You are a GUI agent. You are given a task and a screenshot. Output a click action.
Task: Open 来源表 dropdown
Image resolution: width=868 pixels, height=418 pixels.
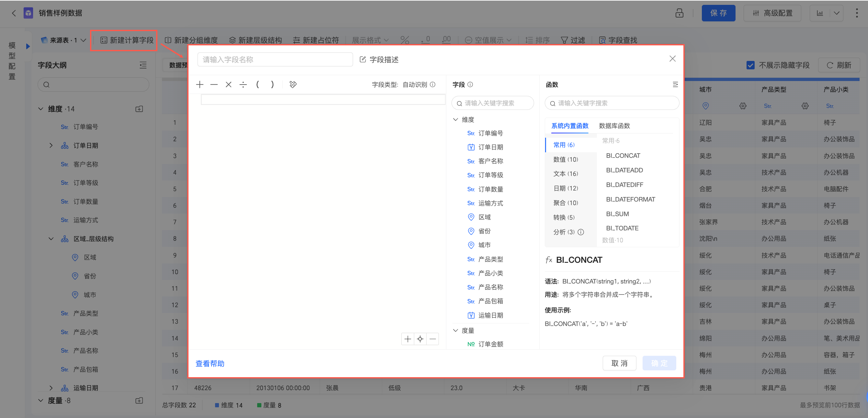click(64, 40)
